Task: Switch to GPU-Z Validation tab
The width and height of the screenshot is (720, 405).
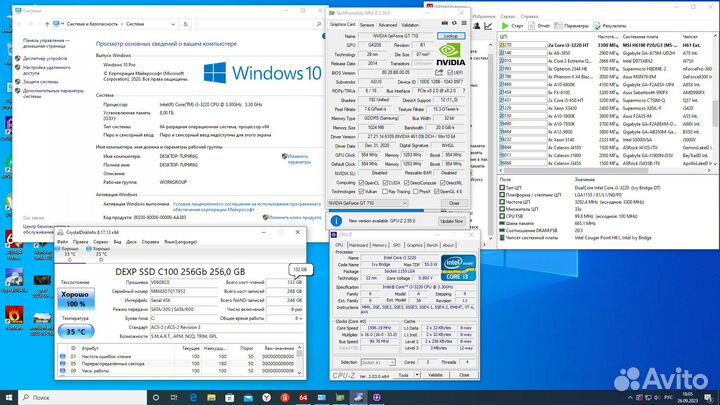Action: coord(410,25)
